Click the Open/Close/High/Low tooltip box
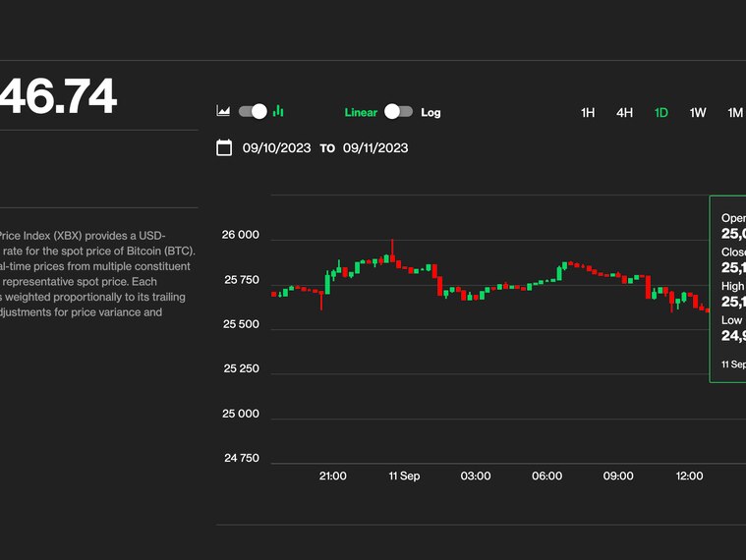Viewport: 746px width, 560px height. click(728, 289)
